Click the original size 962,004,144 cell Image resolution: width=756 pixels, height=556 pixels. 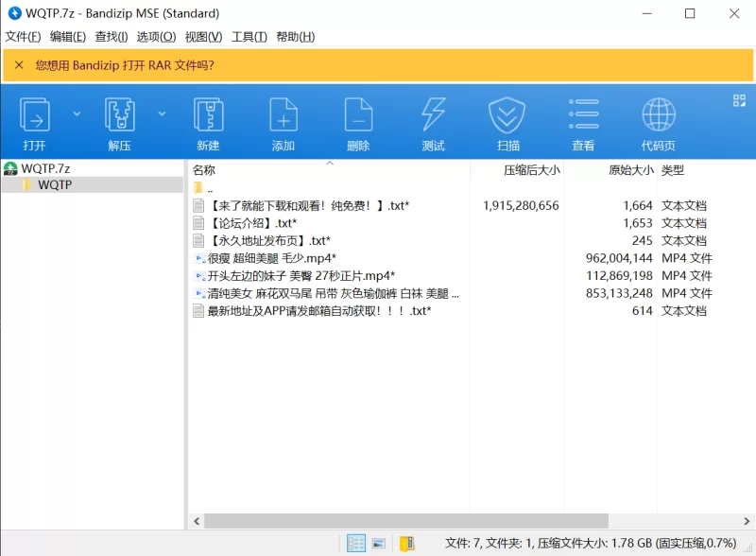click(619, 258)
